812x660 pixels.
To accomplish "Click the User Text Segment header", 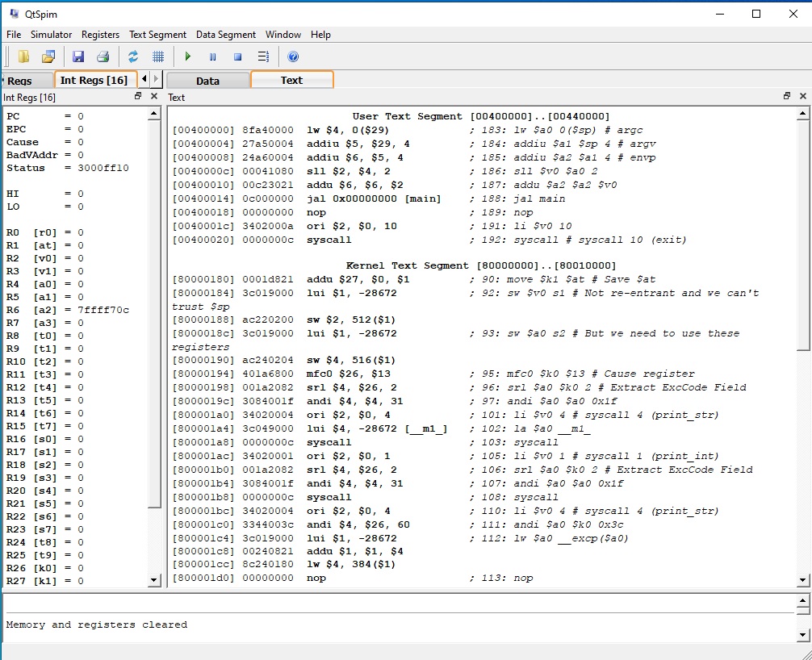I will [x=481, y=116].
